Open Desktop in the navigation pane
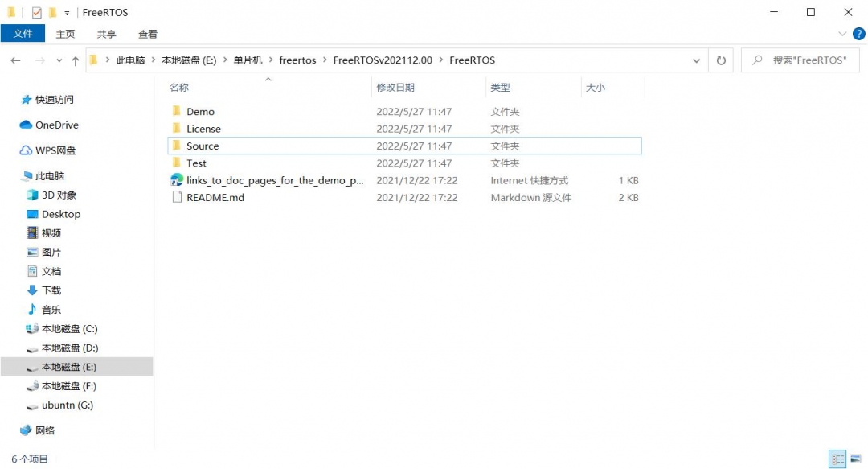868x469 pixels. pyautogui.click(x=61, y=214)
